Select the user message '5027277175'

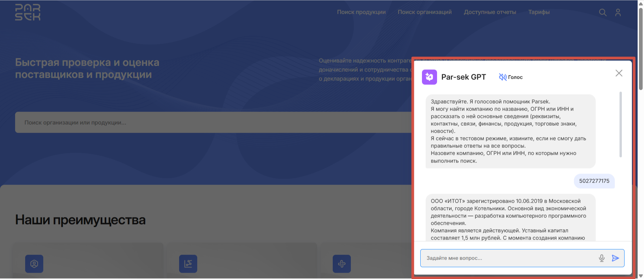pos(594,181)
